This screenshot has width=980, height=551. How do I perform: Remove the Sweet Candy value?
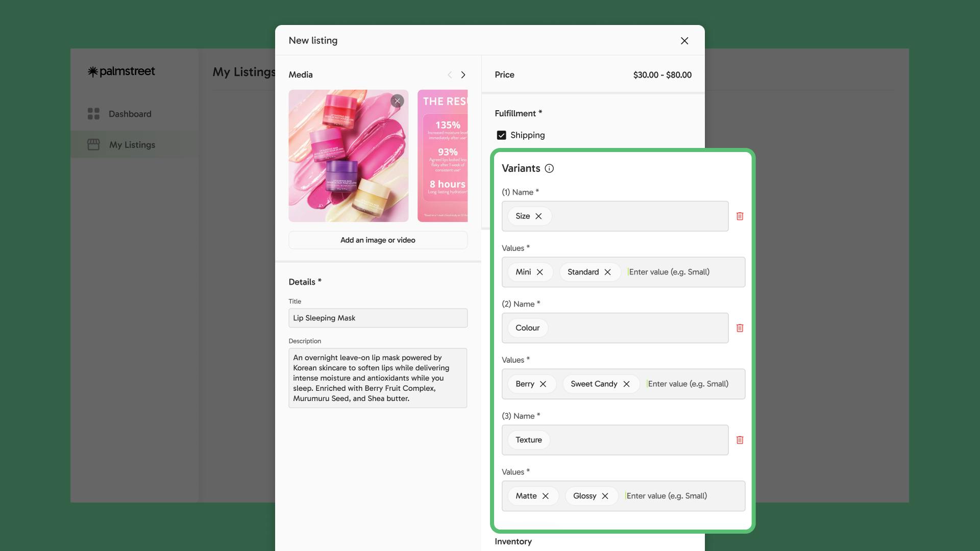tap(626, 384)
